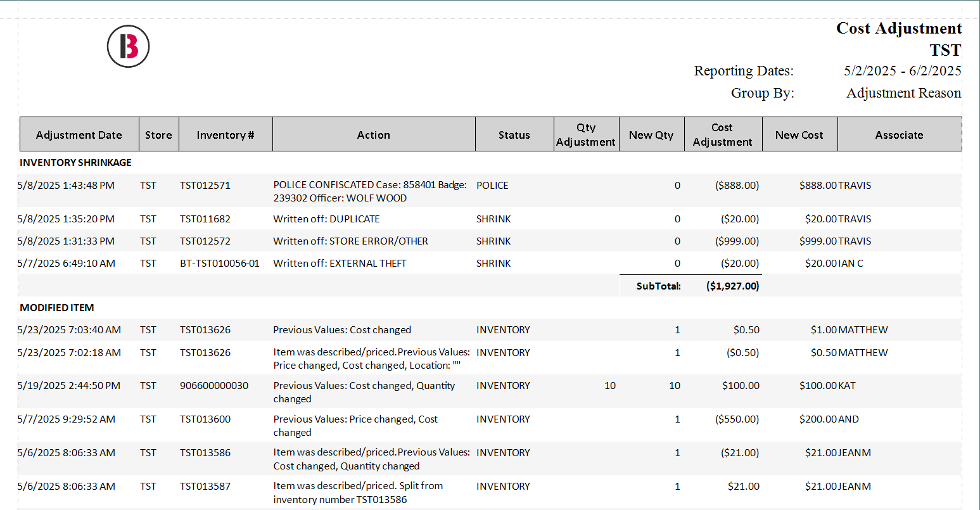Click associate IAN C
Screen dimensions: 980x510
851,263
